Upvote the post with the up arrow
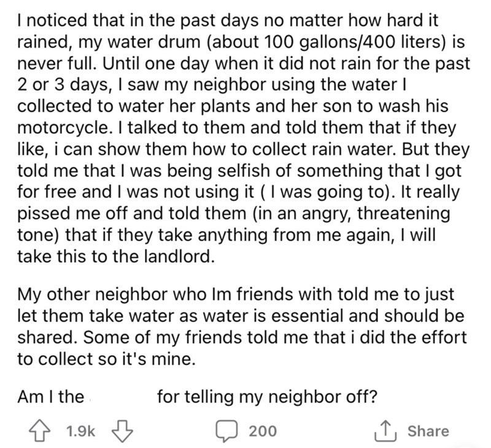491x448 pixels. pyautogui.click(x=40, y=431)
